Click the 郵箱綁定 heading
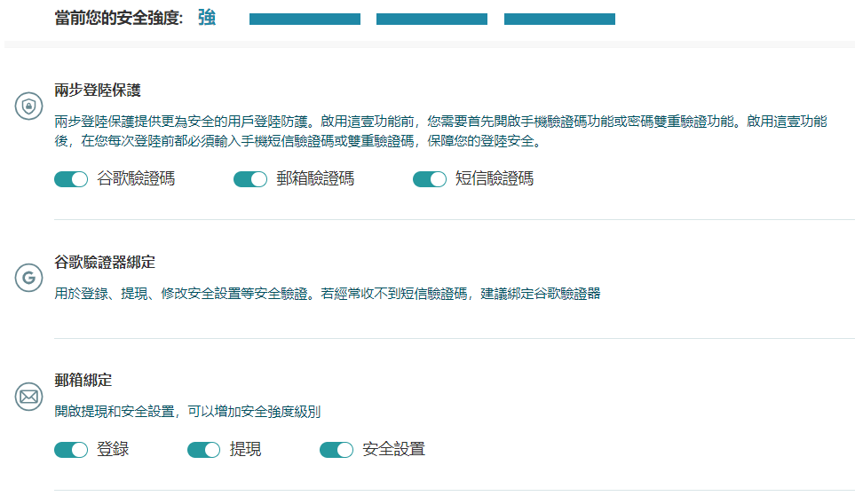Image resolution: width=855 pixels, height=504 pixels. pyautogui.click(x=83, y=380)
